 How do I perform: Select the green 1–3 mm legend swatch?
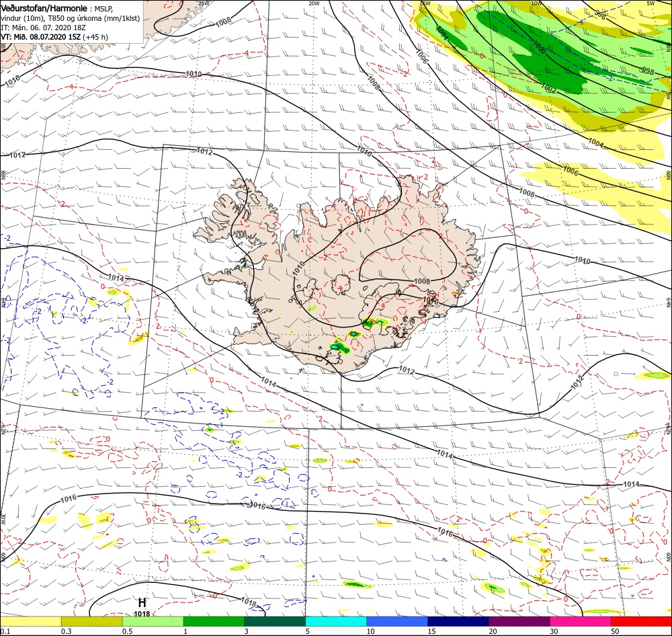pyautogui.click(x=214, y=621)
